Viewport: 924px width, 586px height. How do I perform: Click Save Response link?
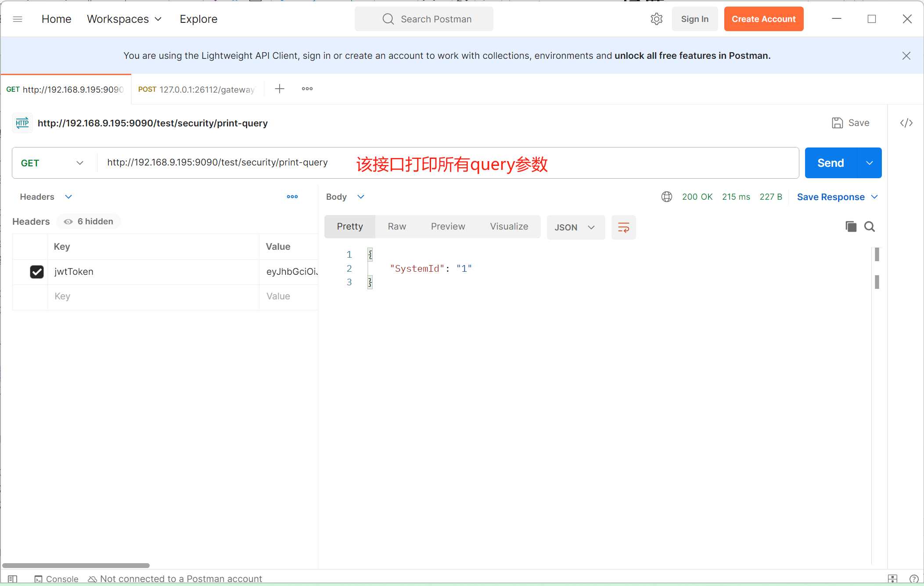(831, 197)
